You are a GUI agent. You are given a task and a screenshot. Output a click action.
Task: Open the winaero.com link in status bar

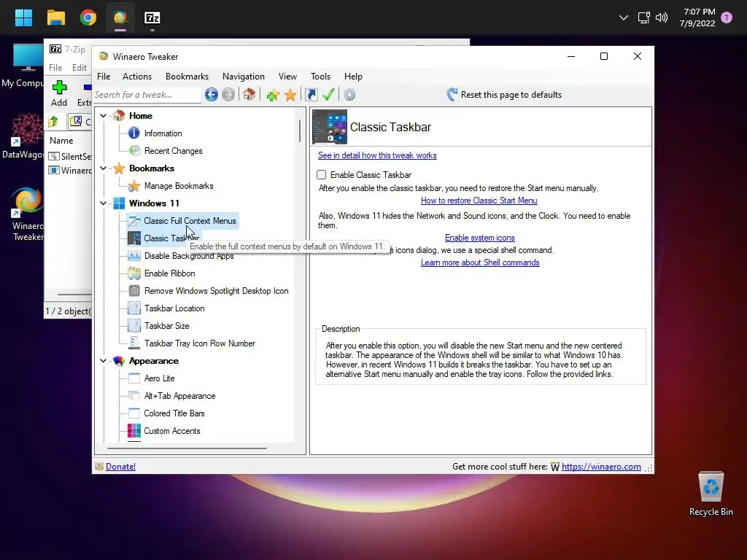(601, 467)
